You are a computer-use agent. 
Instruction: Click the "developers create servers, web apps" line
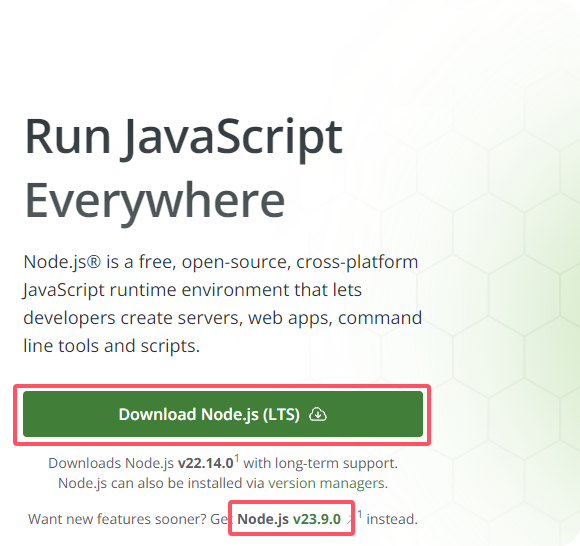pyautogui.click(x=177, y=318)
